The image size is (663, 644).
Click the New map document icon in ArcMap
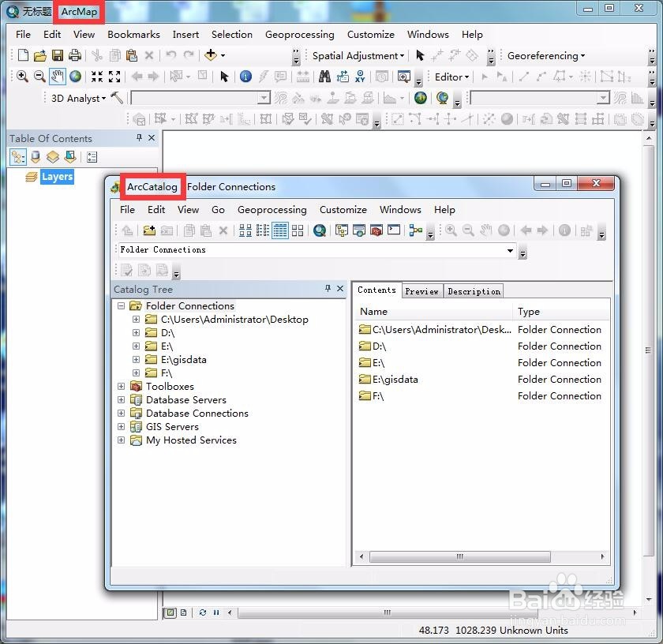pos(23,55)
